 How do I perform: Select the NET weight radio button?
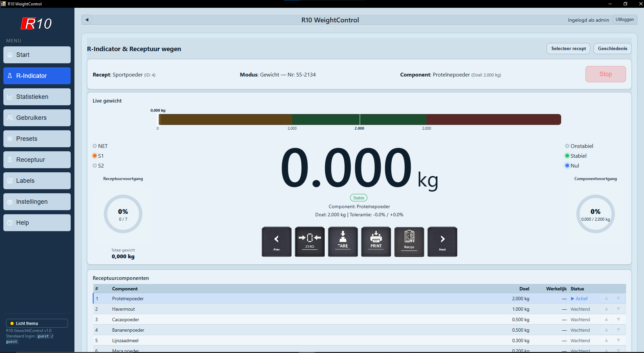tap(94, 146)
